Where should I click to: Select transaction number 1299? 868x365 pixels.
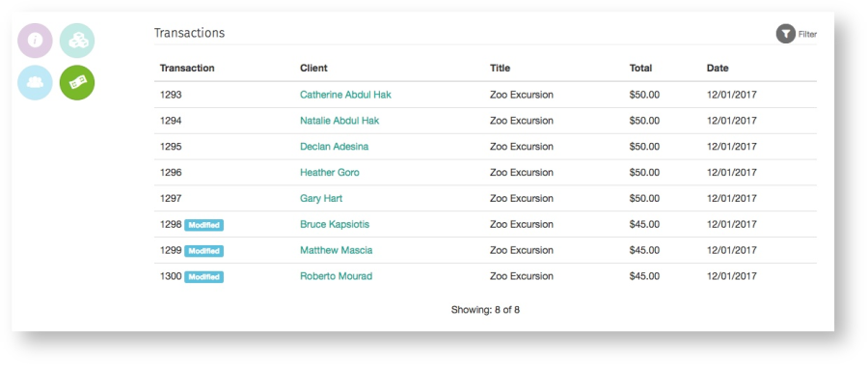171,250
